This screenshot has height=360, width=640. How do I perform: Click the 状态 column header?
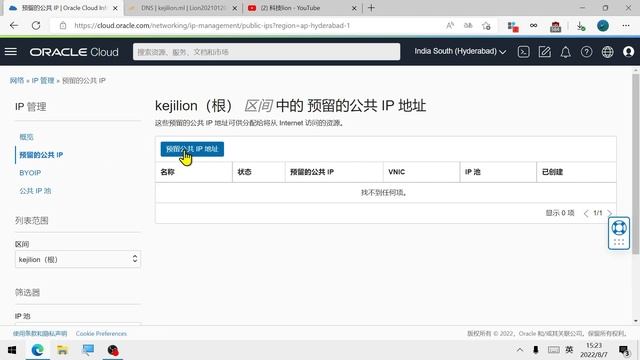pos(244,172)
